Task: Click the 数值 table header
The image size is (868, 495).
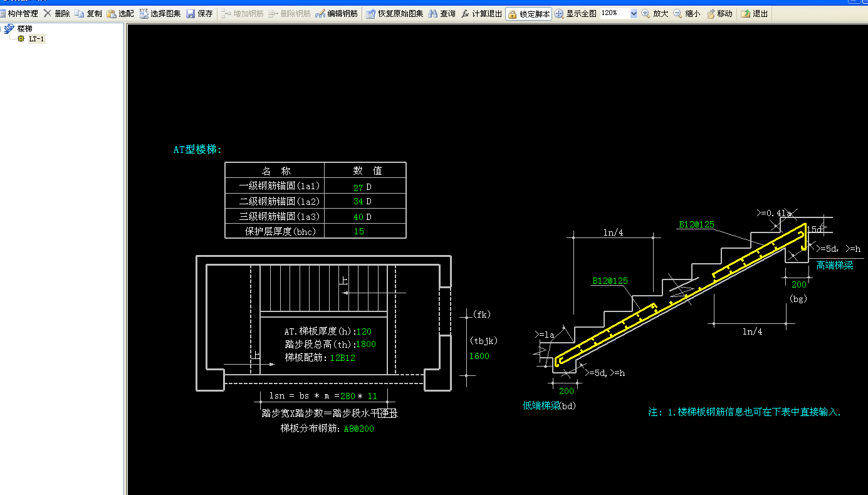Action: click(x=366, y=171)
